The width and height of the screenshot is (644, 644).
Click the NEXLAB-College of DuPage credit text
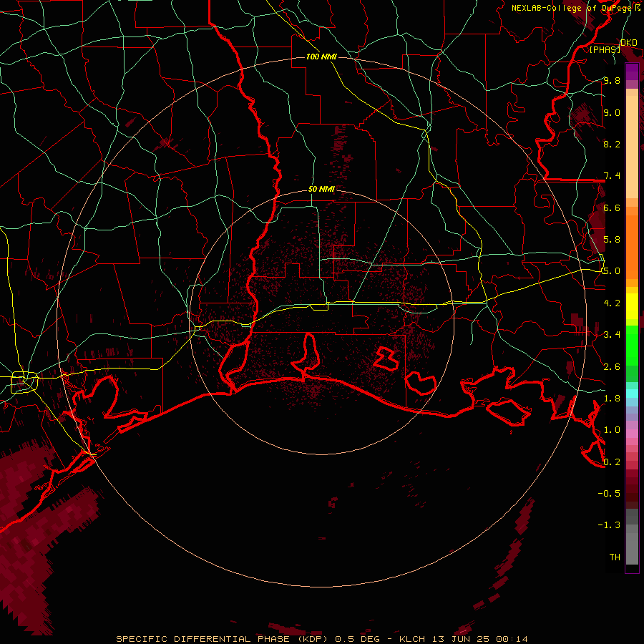pyautogui.click(x=572, y=8)
